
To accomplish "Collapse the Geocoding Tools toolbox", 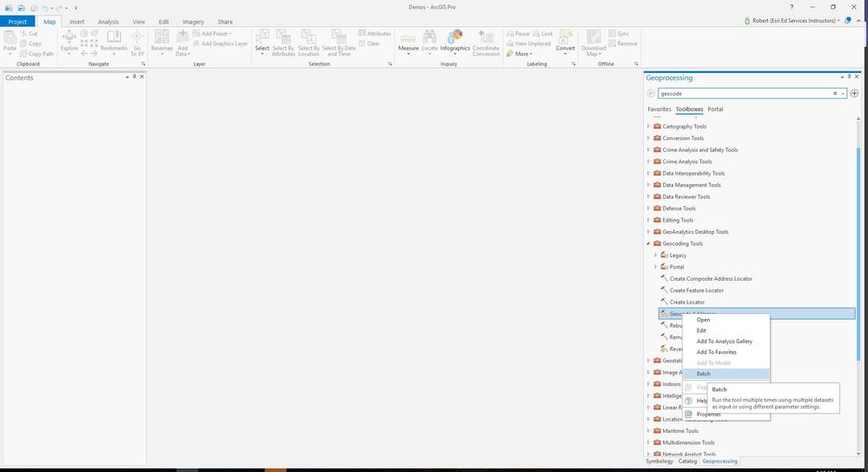I will 648,243.
